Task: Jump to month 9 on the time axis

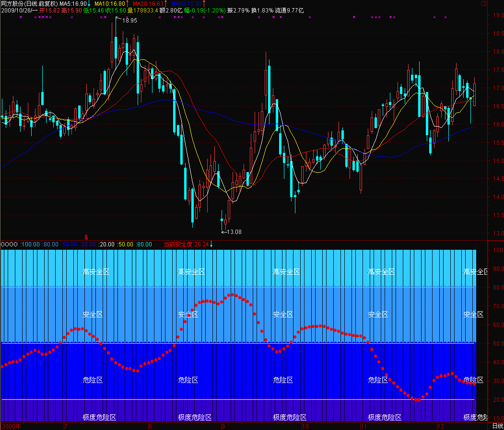Action: click(x=223, y=426)
